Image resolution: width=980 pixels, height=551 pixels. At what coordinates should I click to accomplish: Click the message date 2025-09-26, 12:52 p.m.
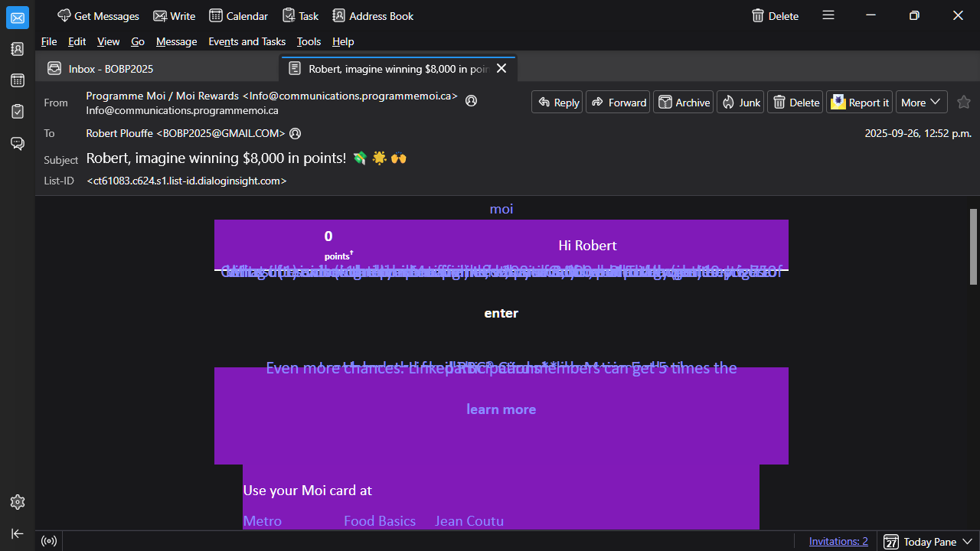pos(918,133)
